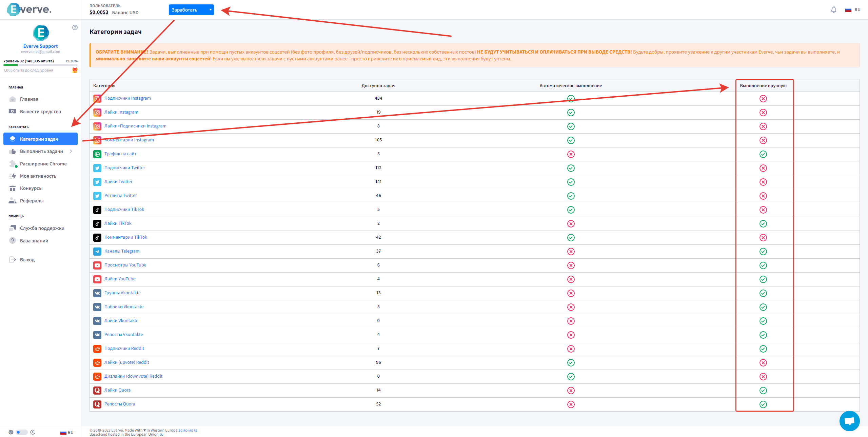Viewport: 868px width, 437px height.
Task: Click the EU footer link
Action: point(161,435)
